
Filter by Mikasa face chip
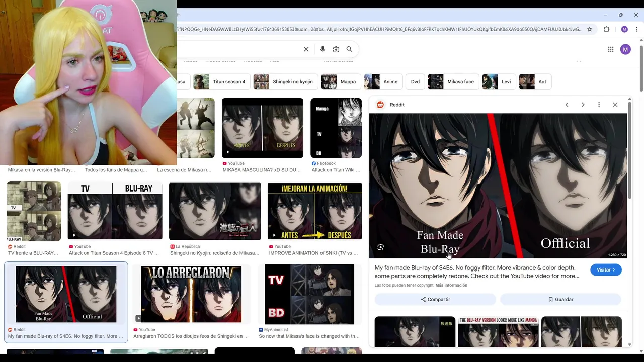tap(453, 82)
